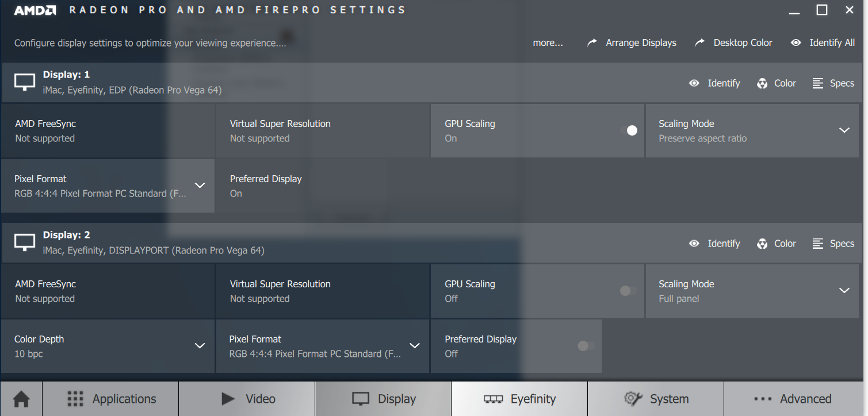This screenshot has height=416, width=868.
Task: Click Video play triangle icon
Action: (228, 399)
